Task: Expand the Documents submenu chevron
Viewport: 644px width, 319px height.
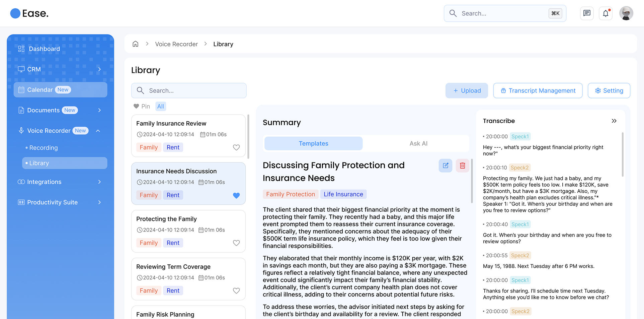Action: point(99,110)
